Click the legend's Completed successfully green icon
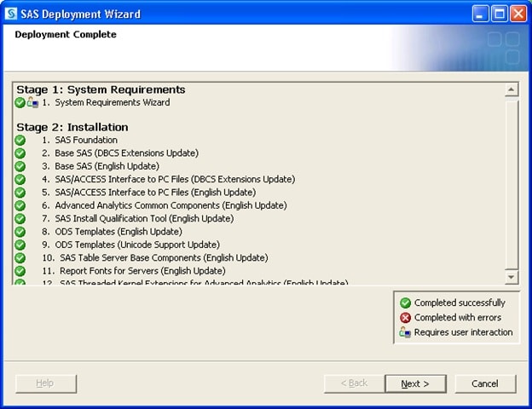 point(405,302)
